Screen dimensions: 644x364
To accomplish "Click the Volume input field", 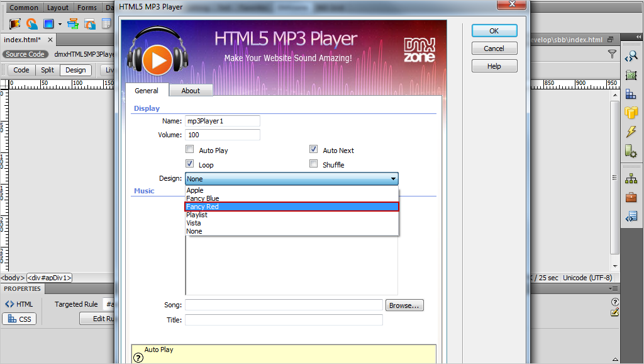I will (x=222, y=135).
